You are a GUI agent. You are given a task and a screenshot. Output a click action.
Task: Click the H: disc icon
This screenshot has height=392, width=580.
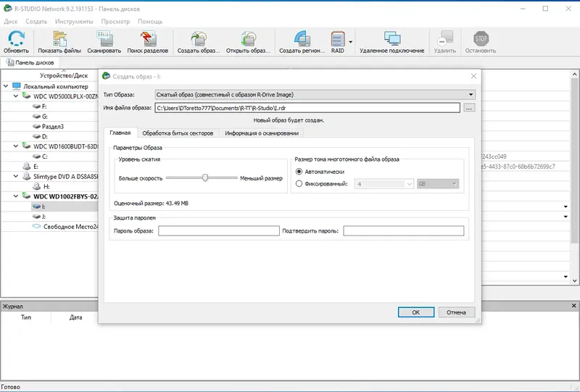coord(36,186)
